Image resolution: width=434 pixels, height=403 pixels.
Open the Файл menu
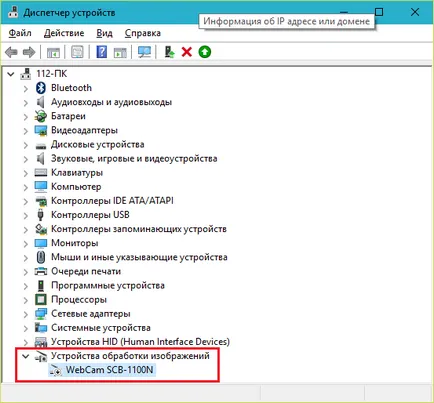point(20,33)
